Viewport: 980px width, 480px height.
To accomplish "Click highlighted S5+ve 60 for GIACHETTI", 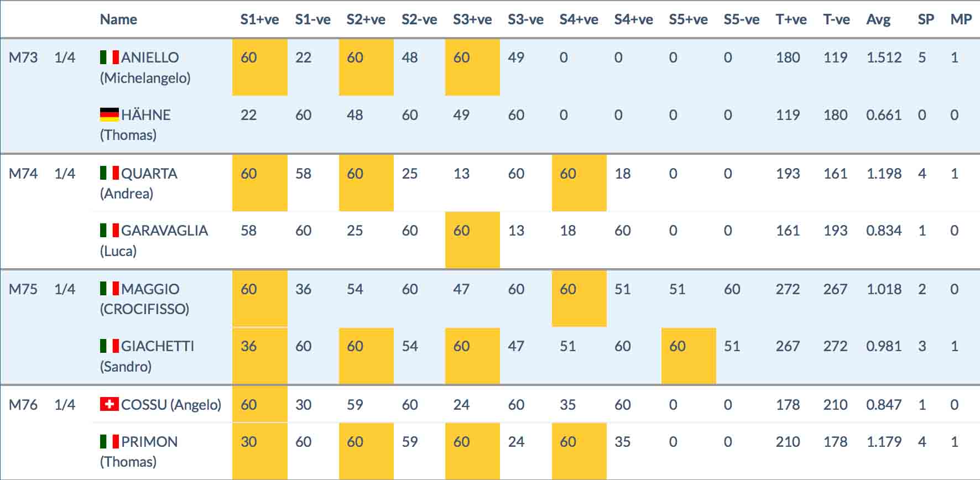I will 689,356.
